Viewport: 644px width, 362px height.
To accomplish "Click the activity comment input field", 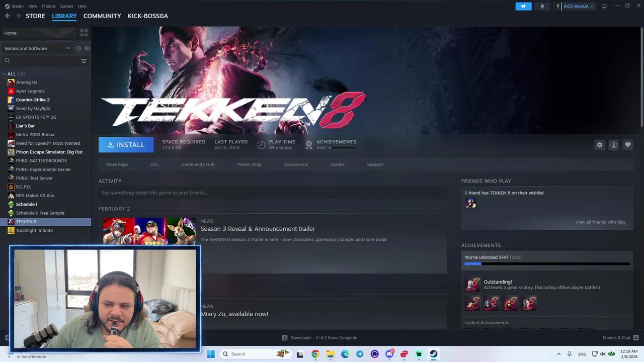I will pos(272,193).
